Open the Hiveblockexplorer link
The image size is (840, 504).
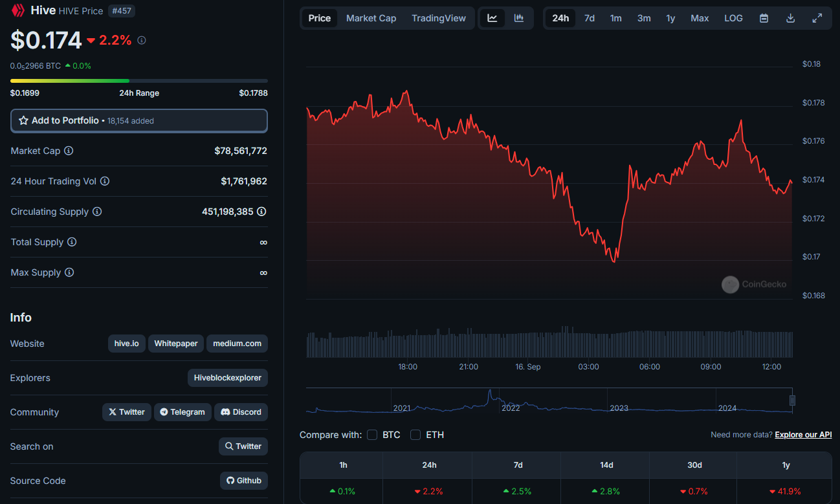click(x=228, y=378)
